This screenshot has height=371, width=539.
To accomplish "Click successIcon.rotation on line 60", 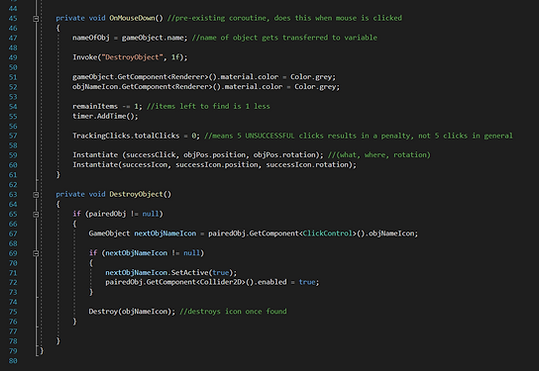I will click(307, 165).
